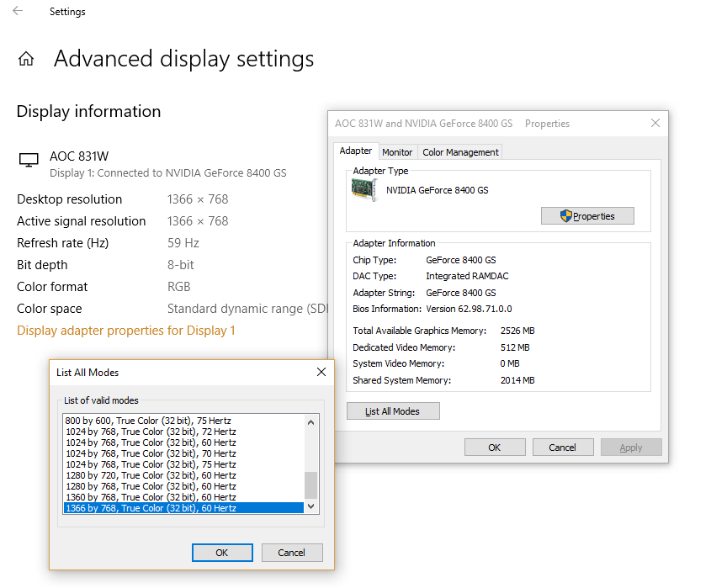Click the Adapter String GeForce 8400 GS value
The height and width of the screenshot is (588, 711).
(x=461, y=293)
